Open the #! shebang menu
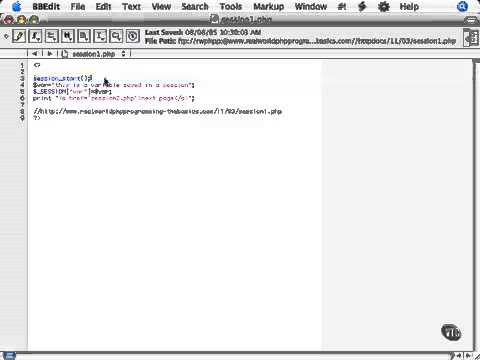This screenshot has height=360, width=480. click(x=342, y=6)
